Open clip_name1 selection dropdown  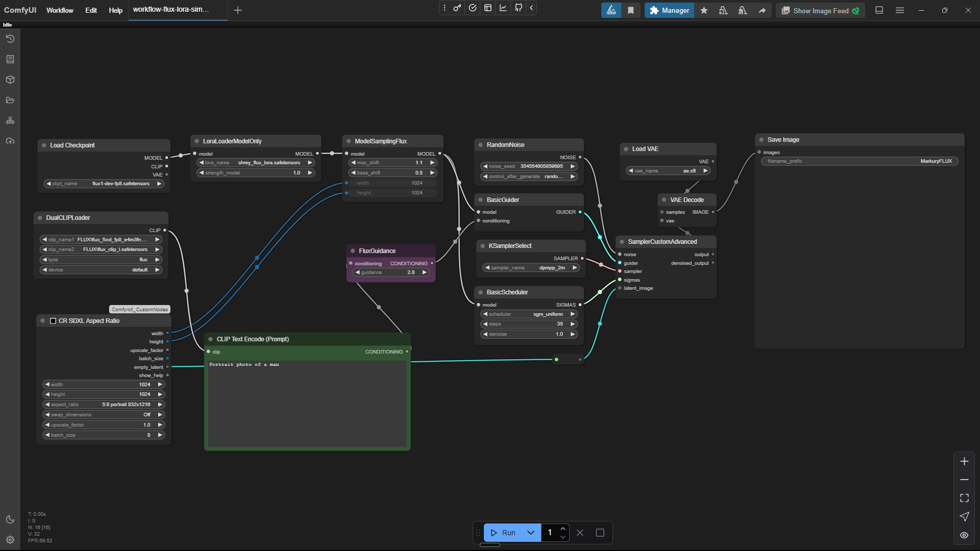tap(101, 240)
